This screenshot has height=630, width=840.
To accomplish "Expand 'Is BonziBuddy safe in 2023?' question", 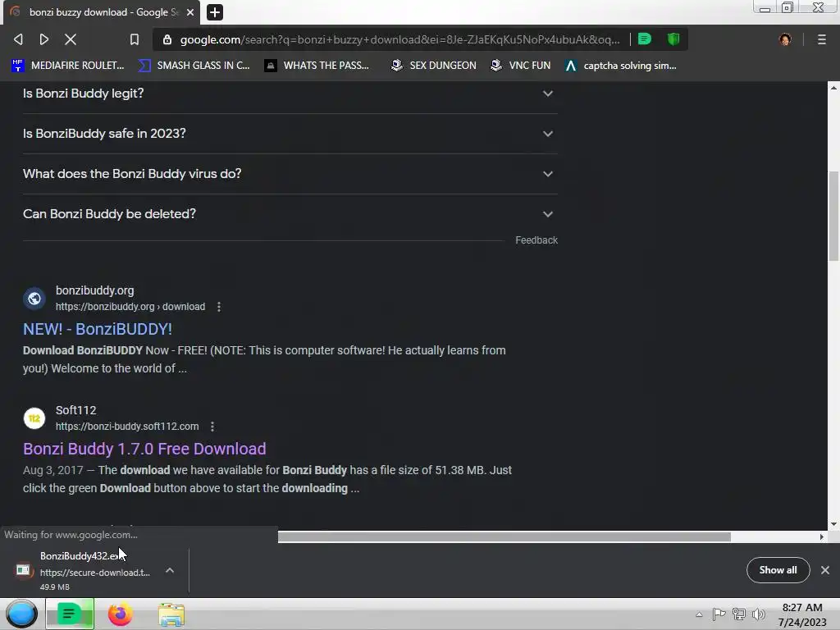I will (x=290, y=134).
